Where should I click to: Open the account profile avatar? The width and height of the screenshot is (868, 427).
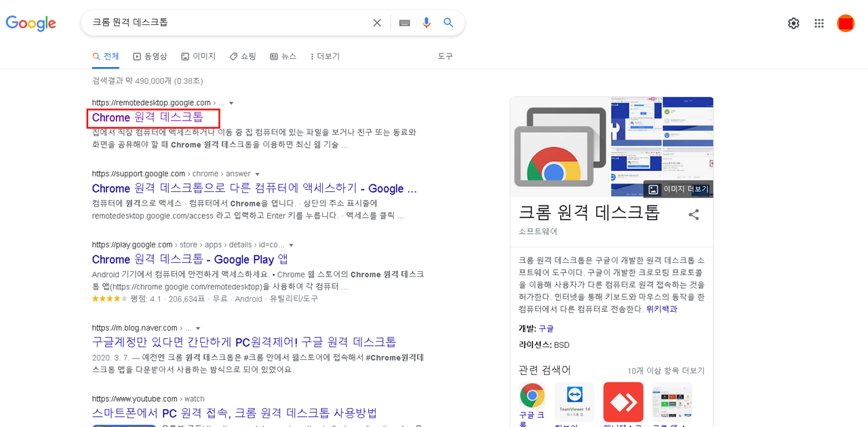(846, 23)
